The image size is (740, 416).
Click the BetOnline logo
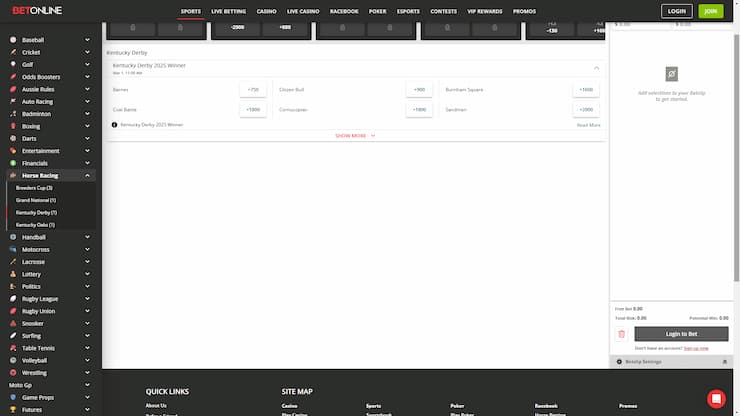coord(37,10)
